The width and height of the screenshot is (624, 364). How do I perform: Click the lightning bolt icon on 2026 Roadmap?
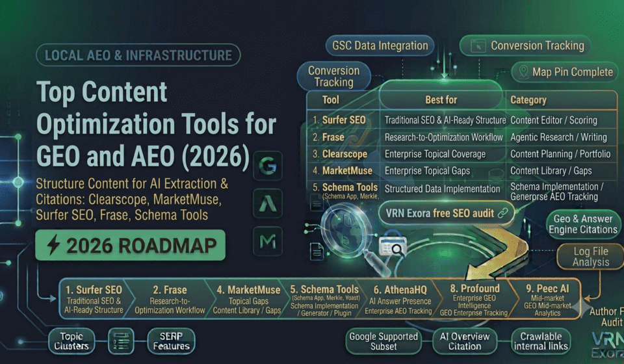pyautogui.click(x=53, y=244)
